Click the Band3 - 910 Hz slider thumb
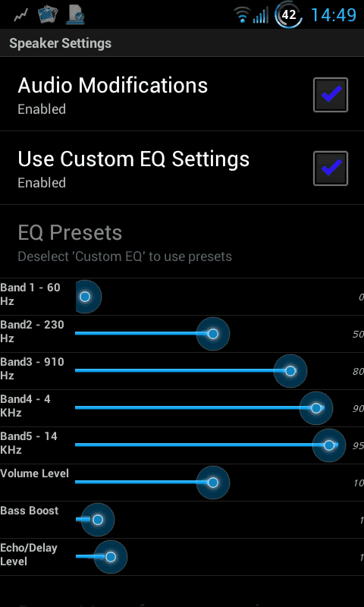Viewport: 364px width, 607px height. (290, 371)
